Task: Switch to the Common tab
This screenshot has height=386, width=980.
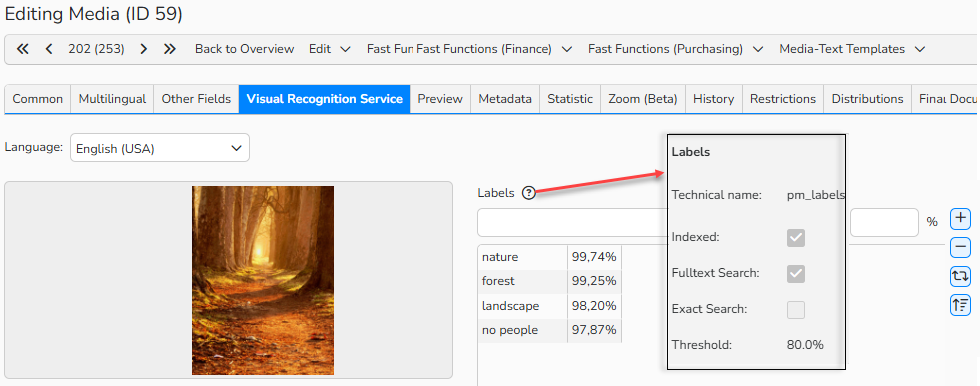Action: [38, 99]
